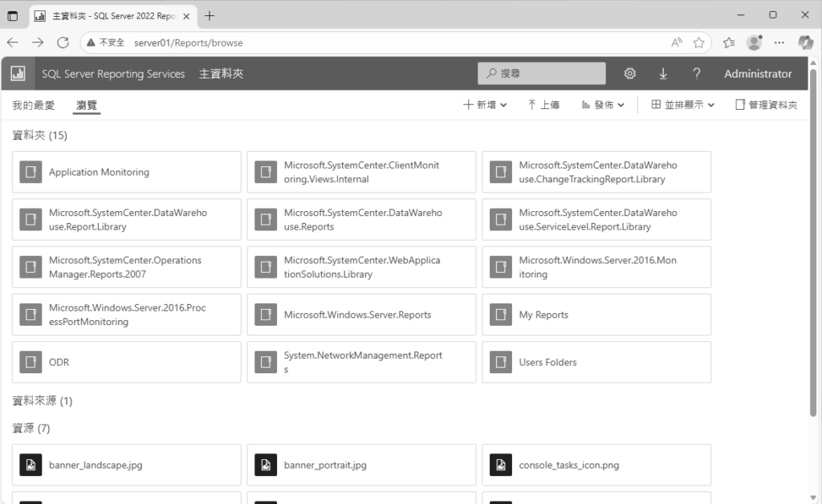This screenshot has width=822, height=504.
Task: Click folder icon of ServiceLevel.Report.Library
Action: coord(500,220)
